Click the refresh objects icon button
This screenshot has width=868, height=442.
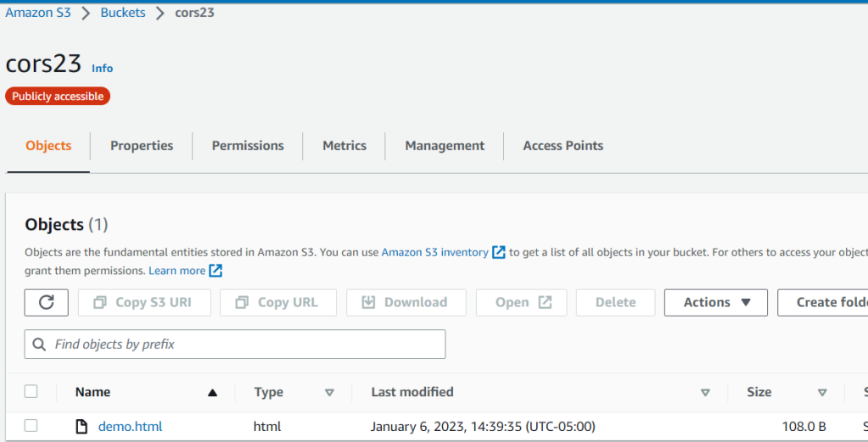tap(47, 303)
